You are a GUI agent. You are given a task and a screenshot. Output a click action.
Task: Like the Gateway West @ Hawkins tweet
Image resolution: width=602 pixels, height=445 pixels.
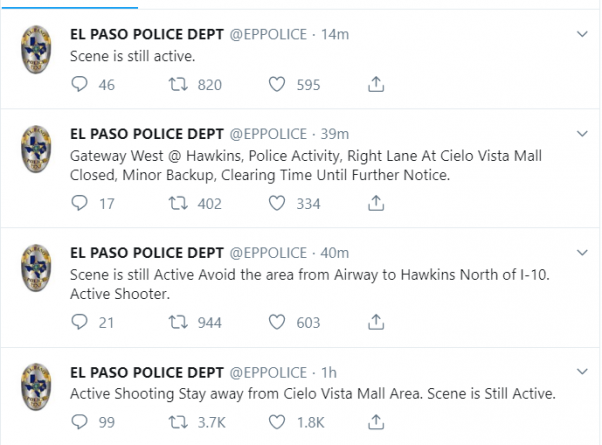click(x=278, y=203)
